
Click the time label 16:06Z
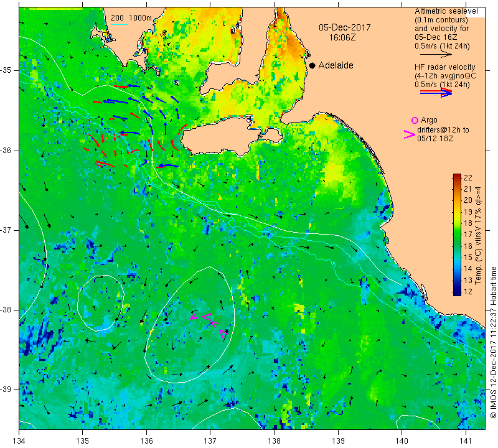[x=342, y=37]
